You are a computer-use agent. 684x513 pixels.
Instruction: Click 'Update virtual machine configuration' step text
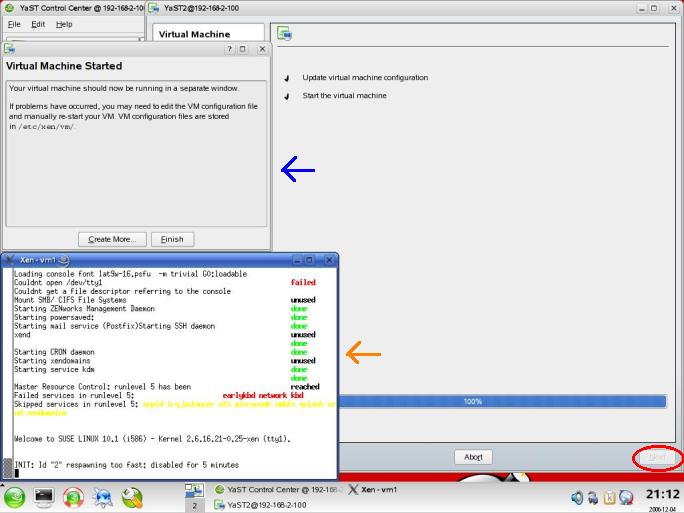click(365, 78)
